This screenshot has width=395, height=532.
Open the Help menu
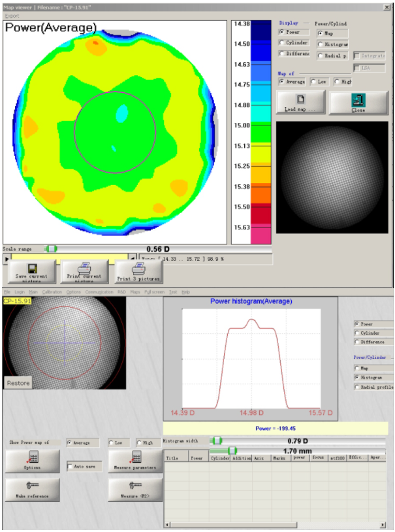pyautogui.click(x=185, y=291)
